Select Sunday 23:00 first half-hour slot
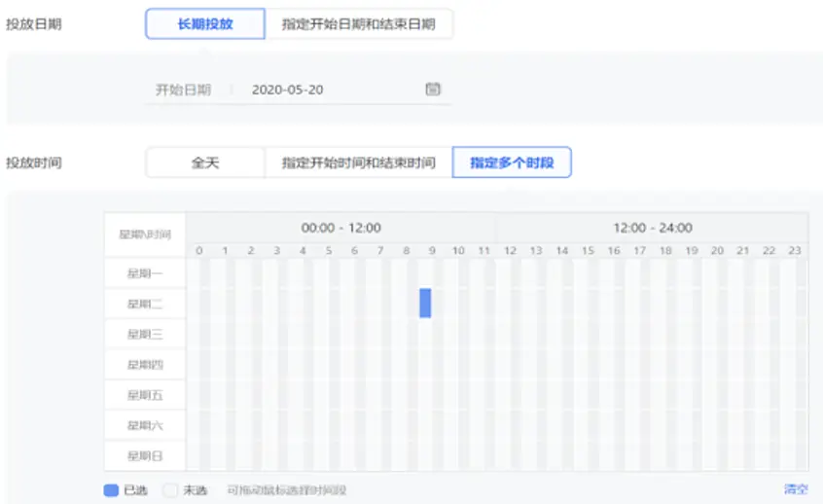 pyautogui.click(x=788, y=455)
